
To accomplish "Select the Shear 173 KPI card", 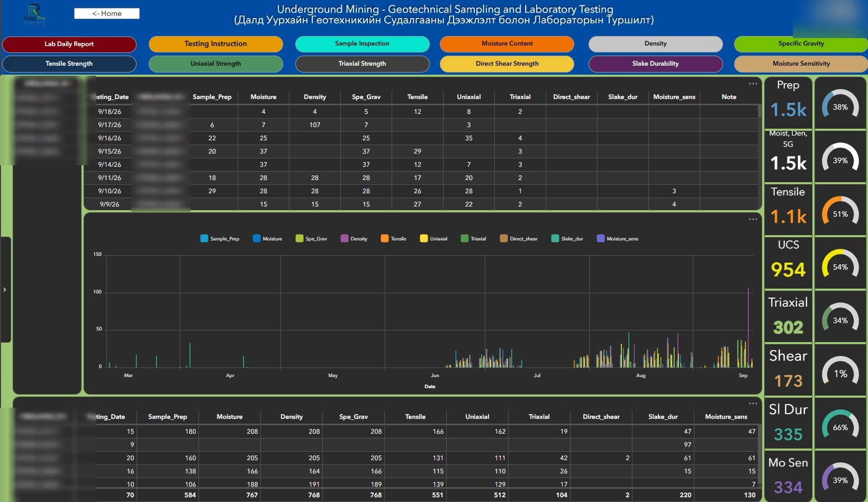I will tap(788, 369).
